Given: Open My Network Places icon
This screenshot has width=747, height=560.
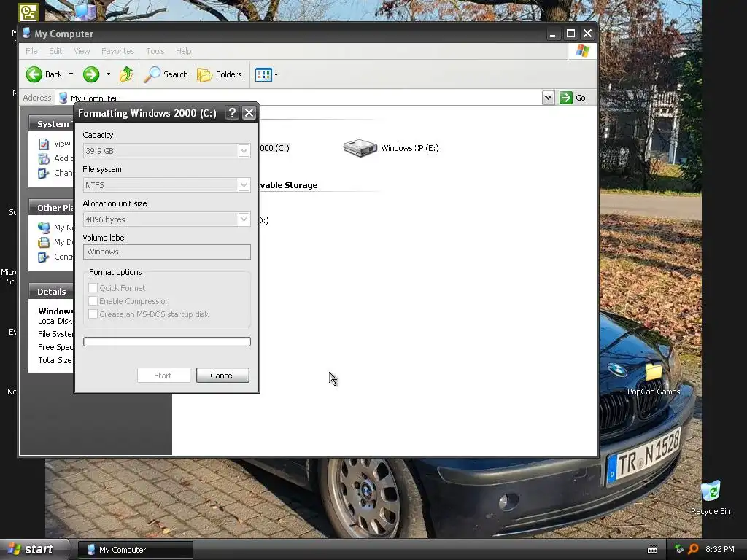Looking at the screenshot, I should [44, 227].
